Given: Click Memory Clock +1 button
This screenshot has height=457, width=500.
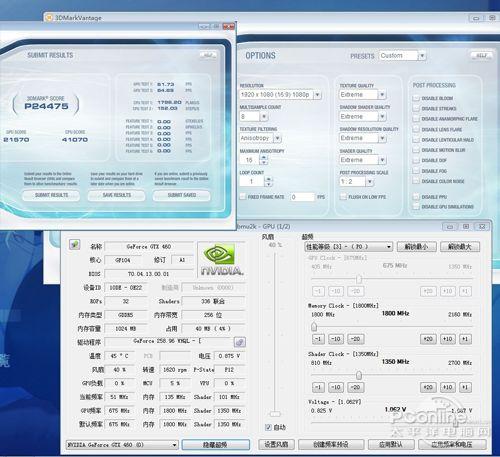Looking at the screenshot, I should click(x=465, y=339).
